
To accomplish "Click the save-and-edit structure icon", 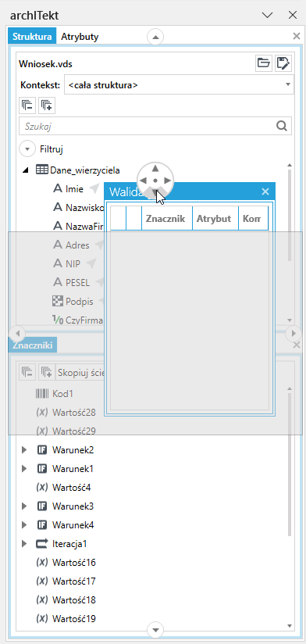I will click(283, 63).
